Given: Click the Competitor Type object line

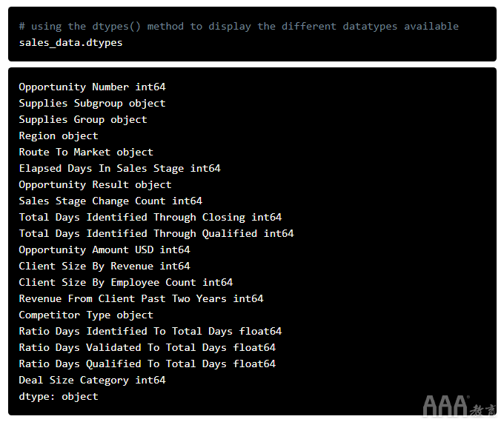Looking at the screenshot, I should (x=86, y=315).
